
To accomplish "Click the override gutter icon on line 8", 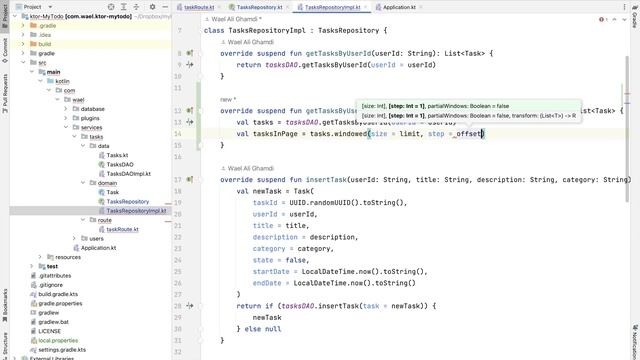I will coord(190,53).
